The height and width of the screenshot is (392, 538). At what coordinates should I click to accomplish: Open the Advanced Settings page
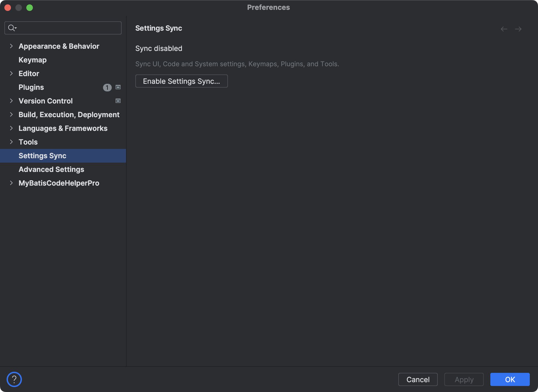click(51, 169)
